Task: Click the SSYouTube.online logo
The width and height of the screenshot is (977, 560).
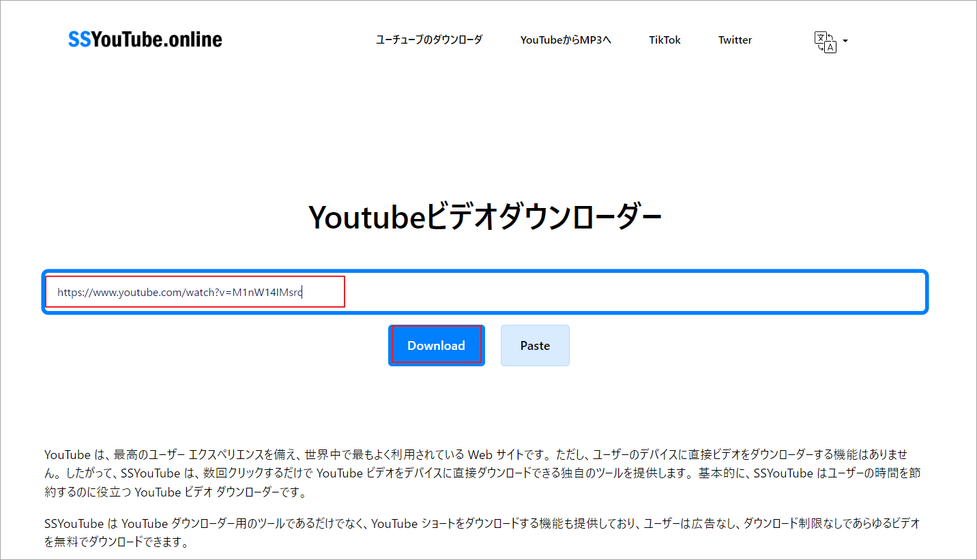Action: click(x=145, y=40)
